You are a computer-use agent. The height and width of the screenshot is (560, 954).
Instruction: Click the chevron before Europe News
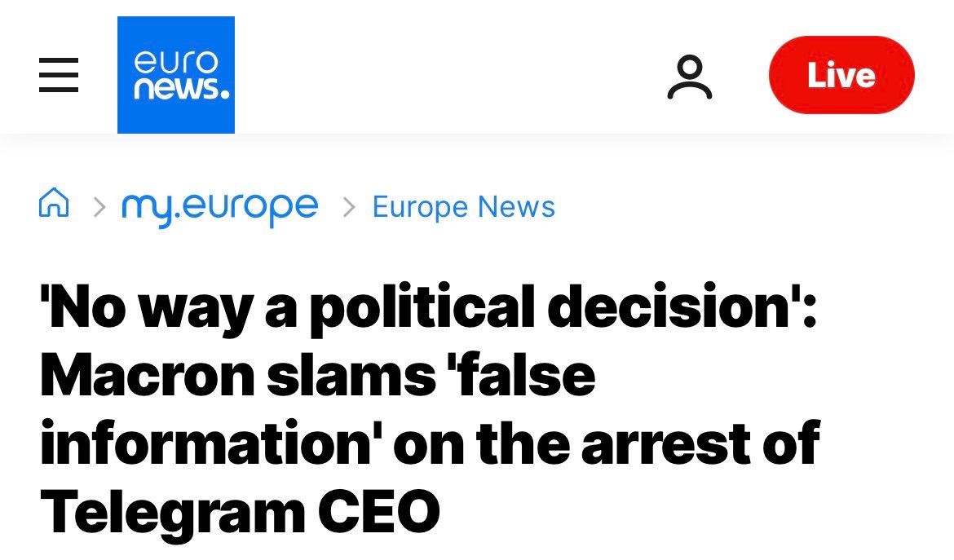(349, 207)
